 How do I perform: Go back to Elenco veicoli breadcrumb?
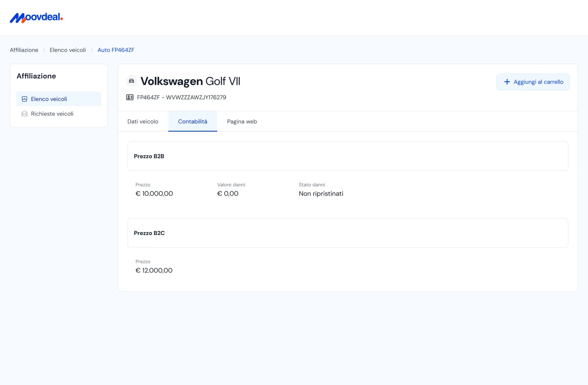68,50
